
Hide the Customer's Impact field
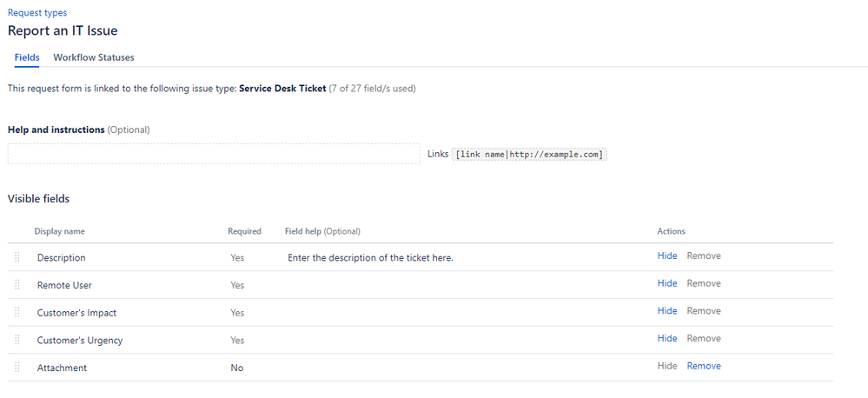667,311
